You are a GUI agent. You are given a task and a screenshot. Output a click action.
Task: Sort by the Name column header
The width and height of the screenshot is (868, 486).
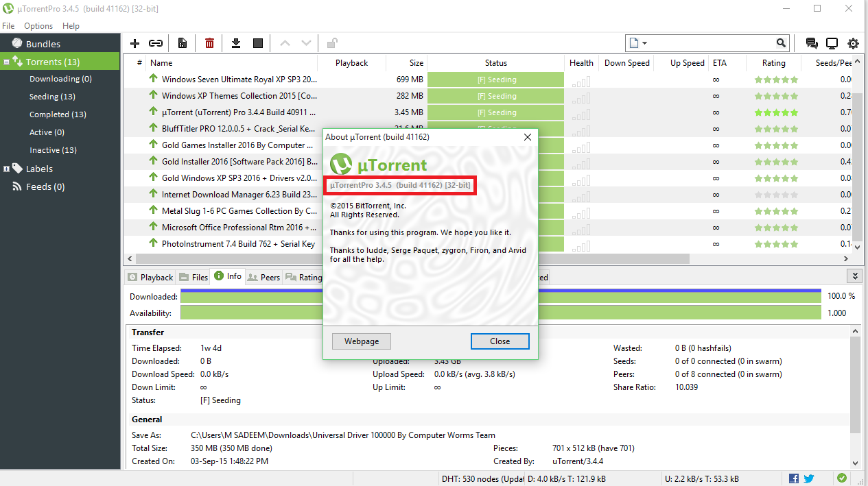[233, 62]
